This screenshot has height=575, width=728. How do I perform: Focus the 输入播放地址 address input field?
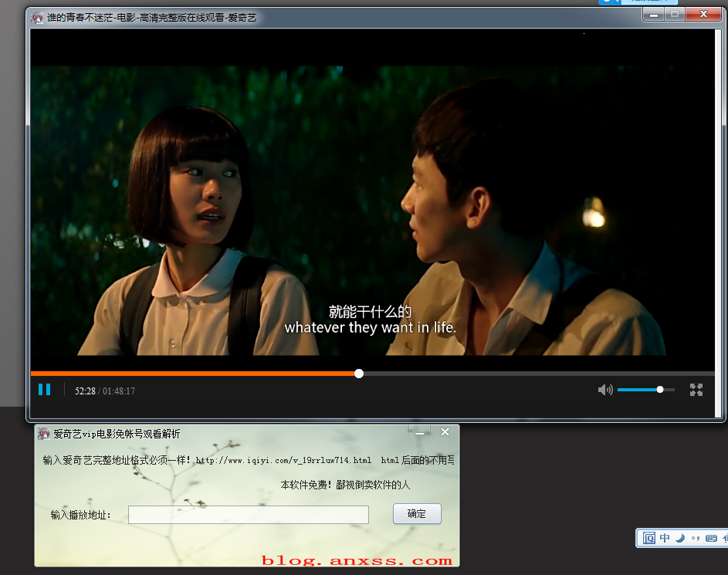[249, 515]
